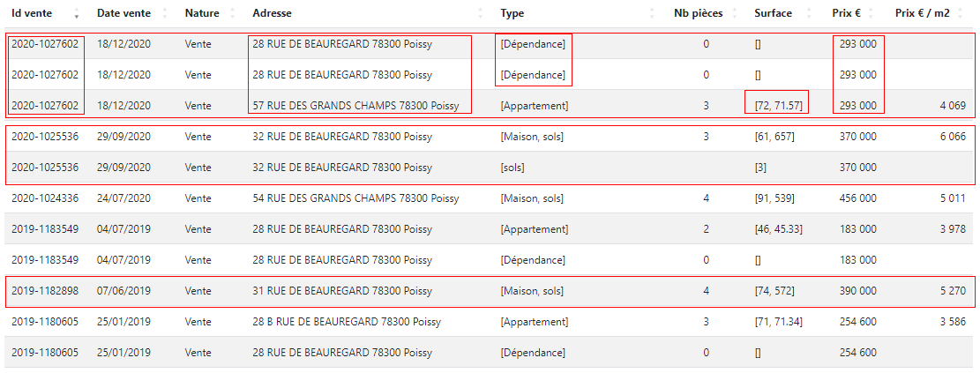Click the Adresse column sort arrows

481,14
